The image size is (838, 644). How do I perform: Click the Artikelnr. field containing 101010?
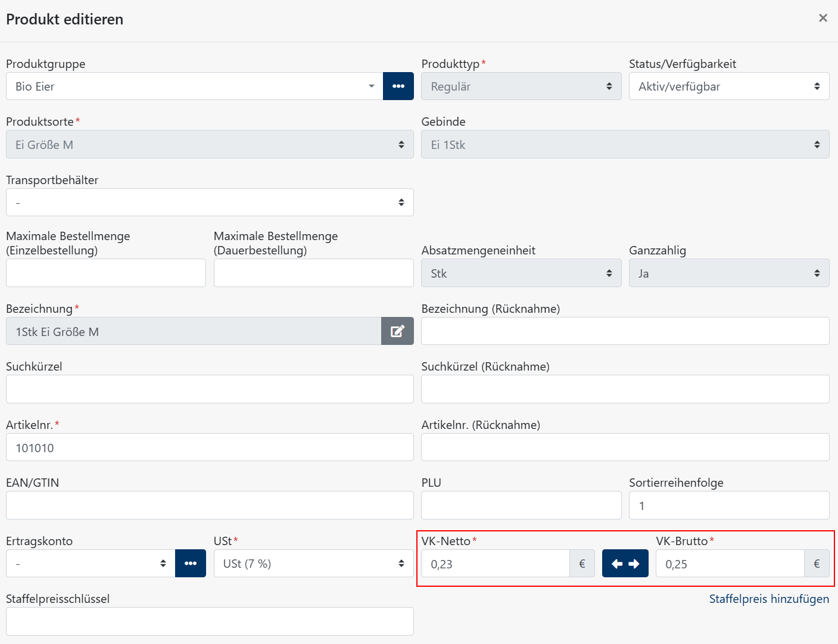coord(210,447)
